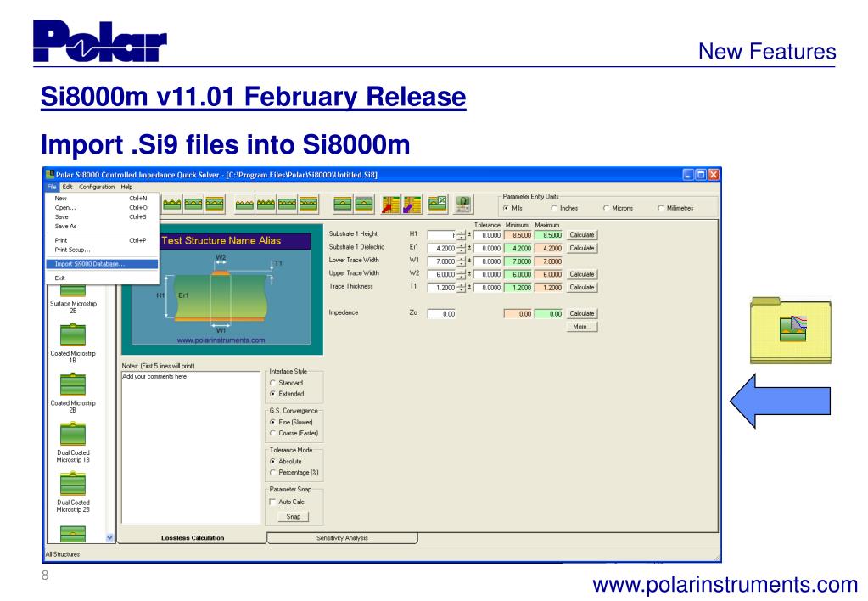Choose Save As in the File menu
This screenshot has width=868, height=601.
tap(103, 227)
